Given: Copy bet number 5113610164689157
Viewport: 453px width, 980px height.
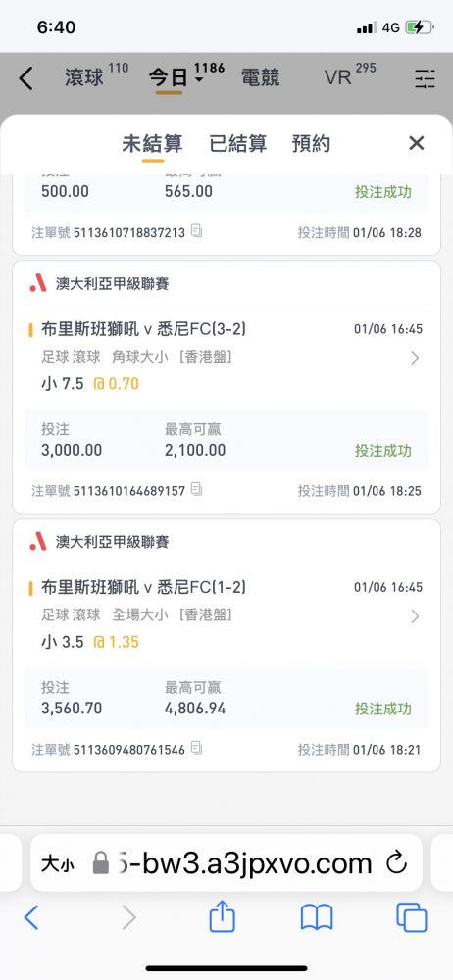Looking at the screenshot, I should [x=196, y=490].
